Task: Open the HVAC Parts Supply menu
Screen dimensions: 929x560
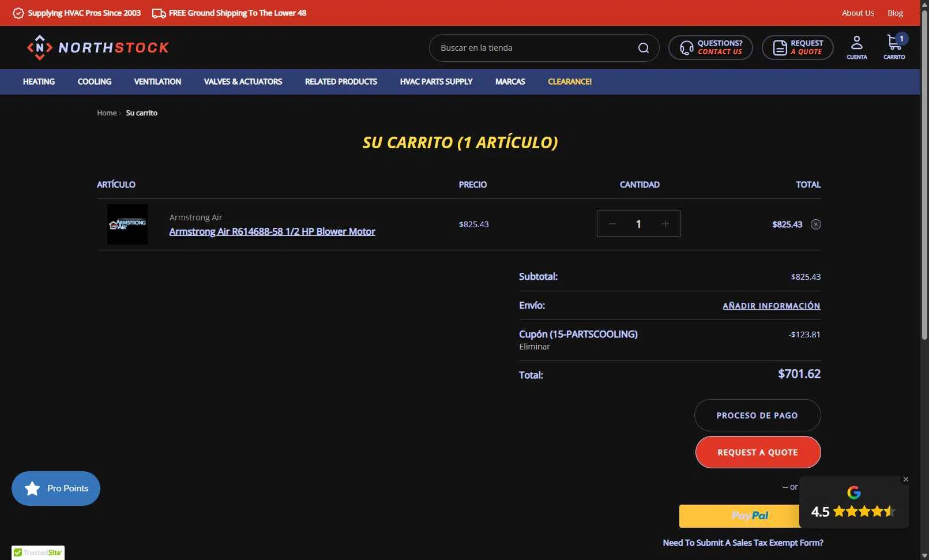Action: [436, 82]
